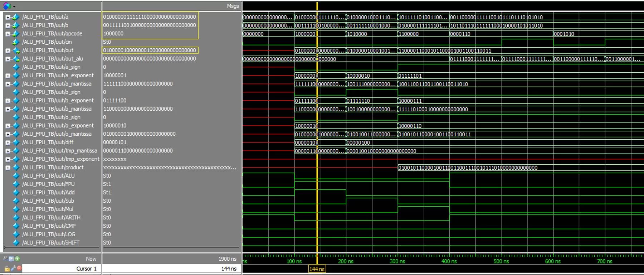
Task: Select the /ALU_FPU_TB/uut/Mul signal row
Action: pyautogui.click(x=48, y=209)
